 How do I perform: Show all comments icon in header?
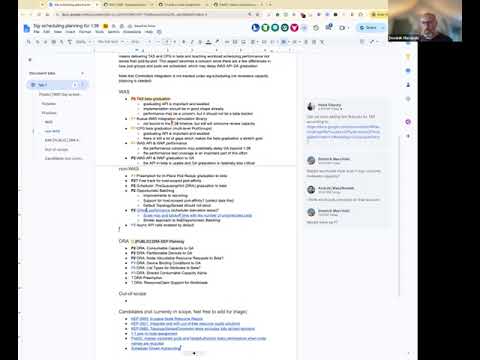coord(329,28)
